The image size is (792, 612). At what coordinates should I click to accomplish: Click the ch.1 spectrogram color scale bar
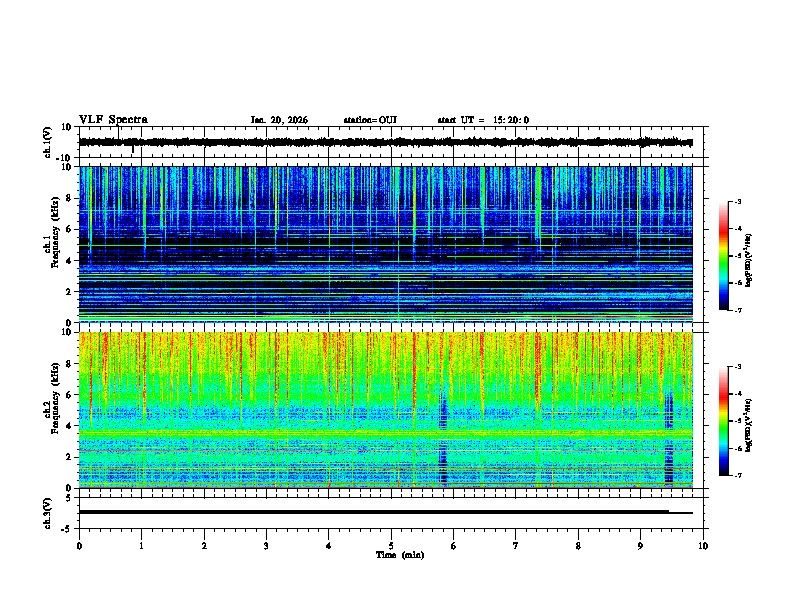723,256
